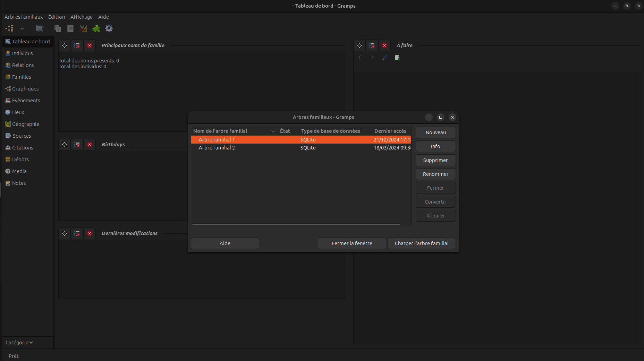Open the Media view
The height and width of the screenshot is (361, 644).
pyautogui.click(x=28, y=171)
